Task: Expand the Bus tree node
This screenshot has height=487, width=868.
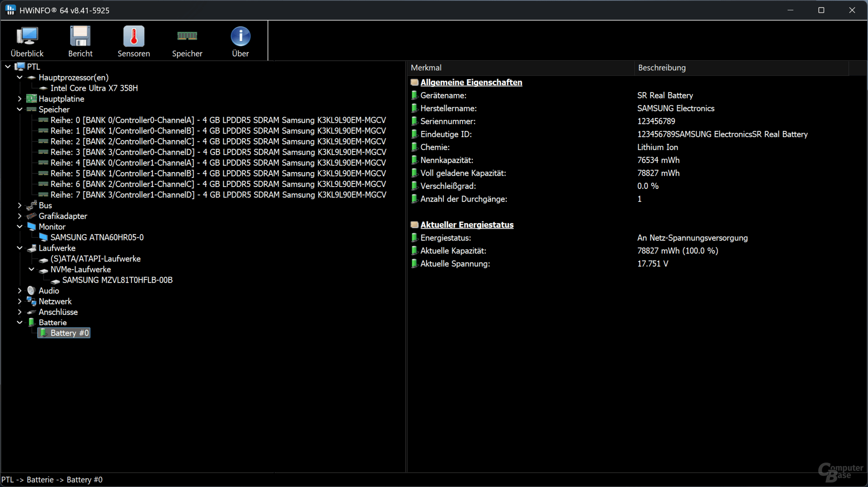Action: coord(19,205)
